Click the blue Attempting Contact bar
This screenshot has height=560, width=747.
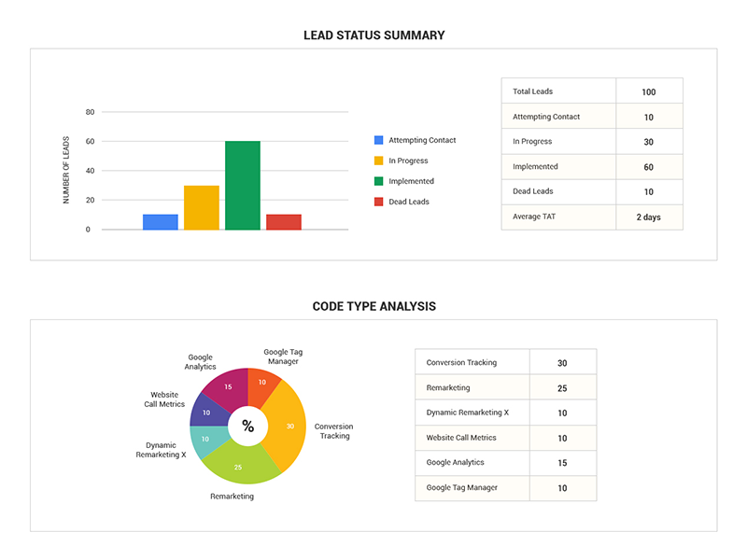click(159, 221)
